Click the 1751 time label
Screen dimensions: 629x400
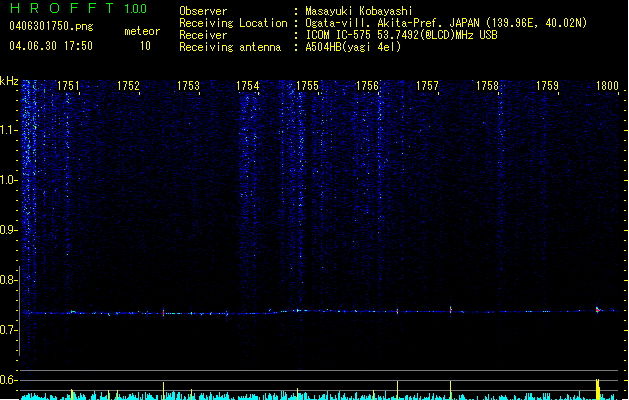click(x=68, y=86)
